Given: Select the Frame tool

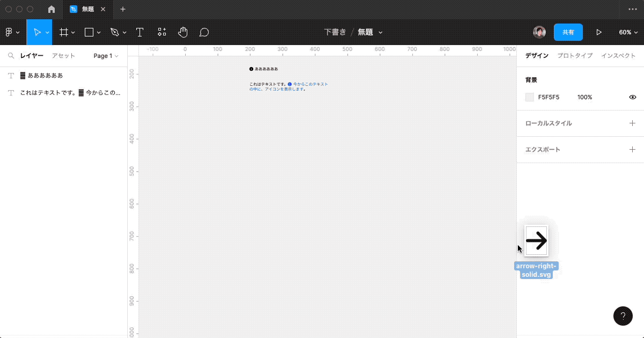Looking at the screenshot, I should [x=63, y=32].
